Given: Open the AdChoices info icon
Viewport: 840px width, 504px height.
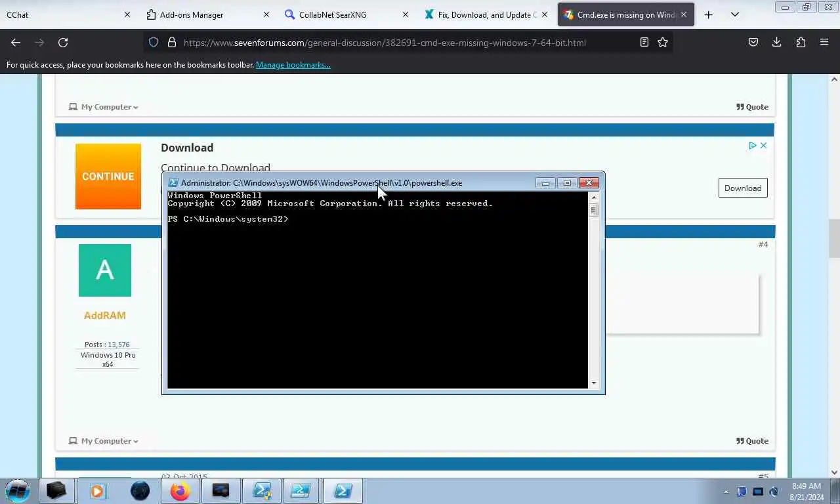Looking at the screenshot, I should (753, 146).
